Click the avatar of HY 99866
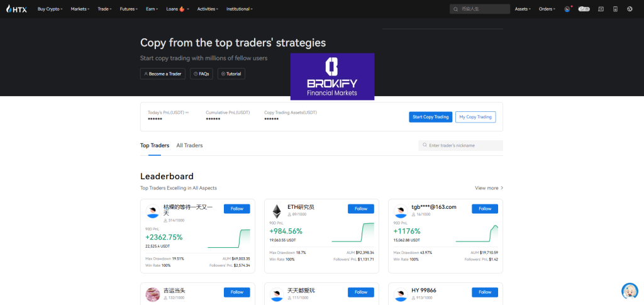 pyautogui.click(x=401, y=294)
